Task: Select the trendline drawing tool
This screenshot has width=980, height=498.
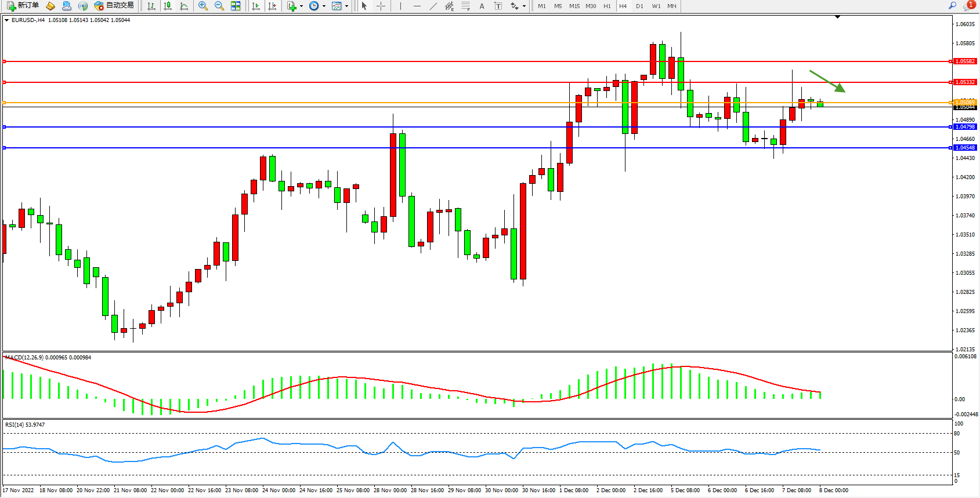Action: click(433, 6)
